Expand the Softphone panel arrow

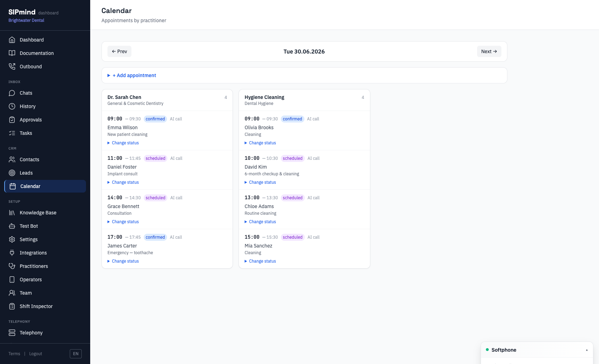587,350
